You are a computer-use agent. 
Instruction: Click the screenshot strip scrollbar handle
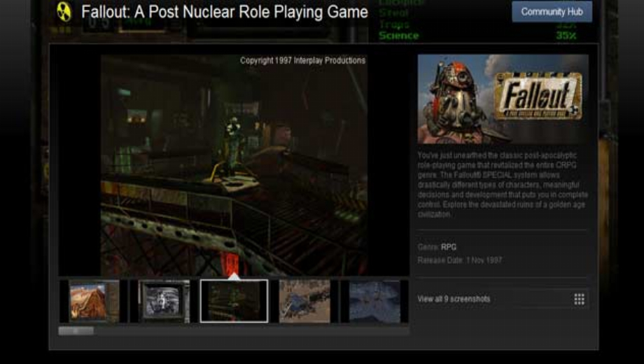76,330
